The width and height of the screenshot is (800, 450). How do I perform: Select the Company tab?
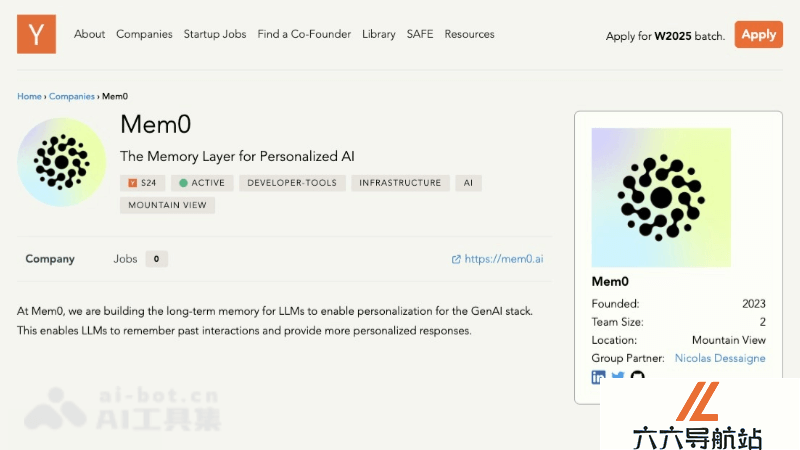(x=50, y=259)
